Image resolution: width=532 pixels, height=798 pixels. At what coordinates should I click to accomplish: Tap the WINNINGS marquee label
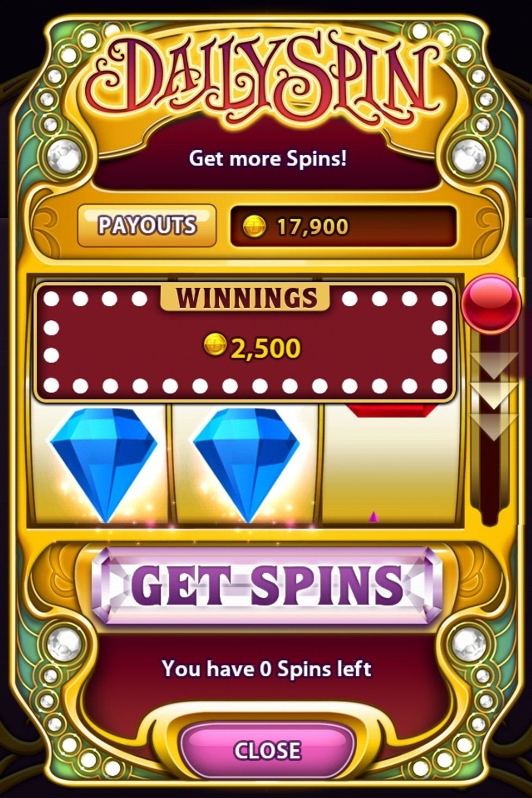(x=246, y=298)
